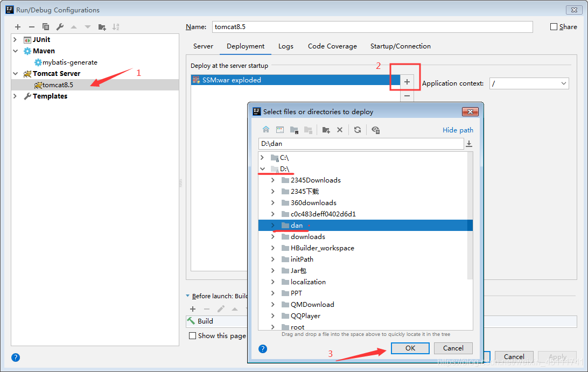Click OK in file chooser dialog
The height and width of the screenshot is (372, 588).
coord(410,348)
